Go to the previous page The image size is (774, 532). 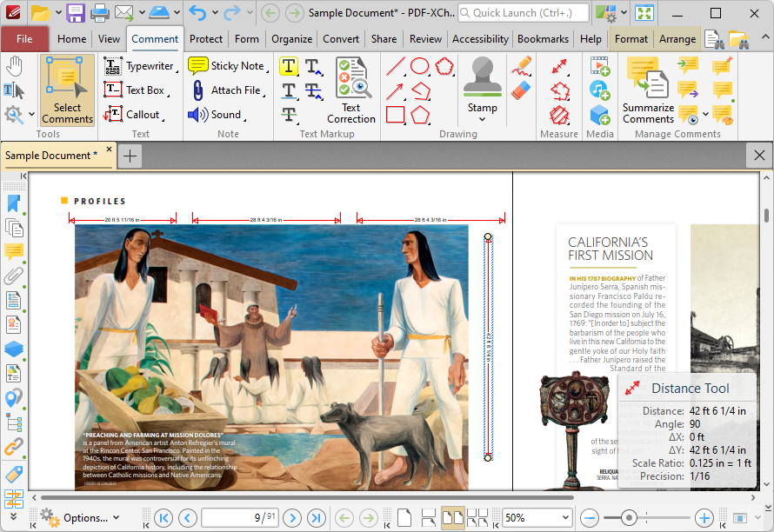click(x=187, y=518)
